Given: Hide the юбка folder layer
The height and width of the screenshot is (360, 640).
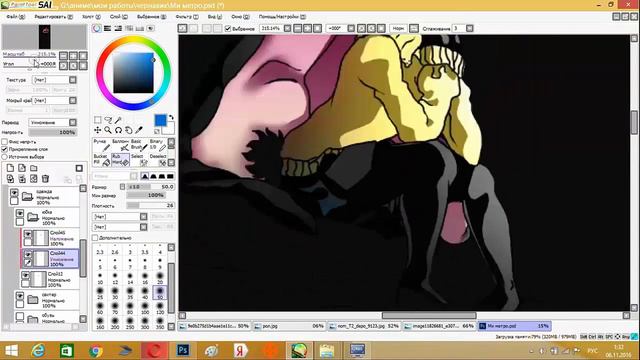Looking at the screenshot, I should (20, 213).
